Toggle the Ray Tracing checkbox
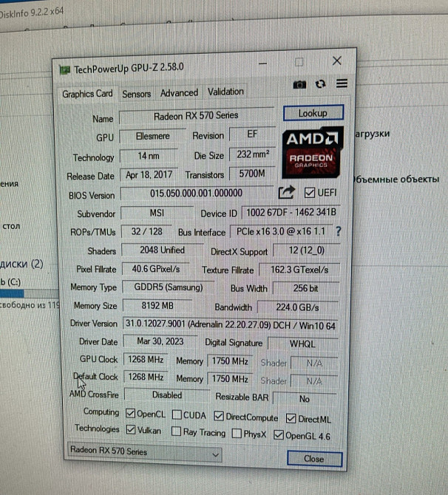This screenshot has height=495, width=448. (176, 431)
